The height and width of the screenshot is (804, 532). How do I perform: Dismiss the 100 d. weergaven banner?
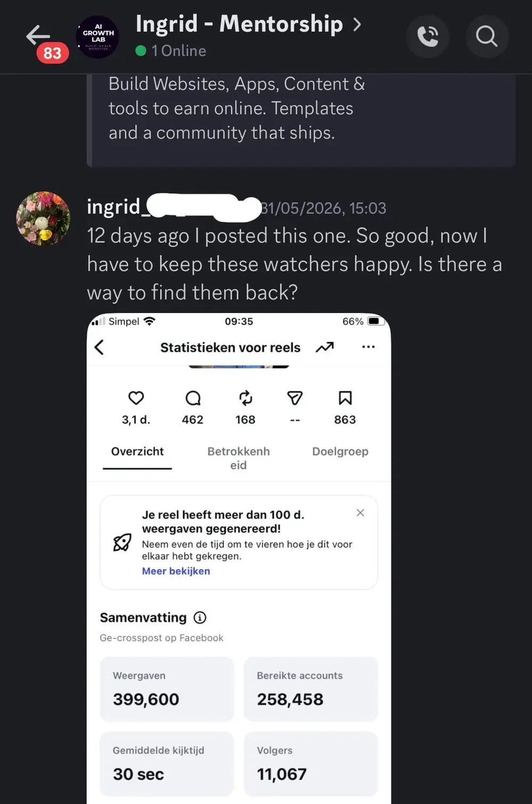click(x=360, y=513)
